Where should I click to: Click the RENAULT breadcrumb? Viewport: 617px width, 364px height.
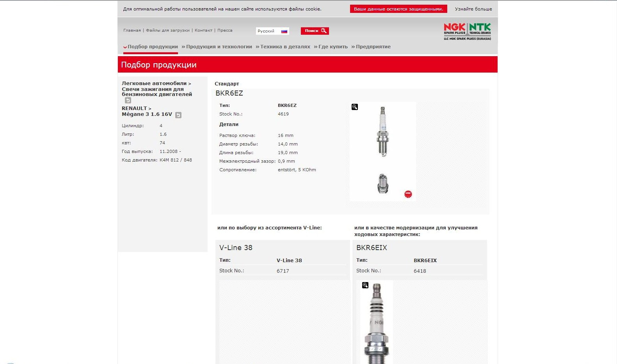(134, 108)
